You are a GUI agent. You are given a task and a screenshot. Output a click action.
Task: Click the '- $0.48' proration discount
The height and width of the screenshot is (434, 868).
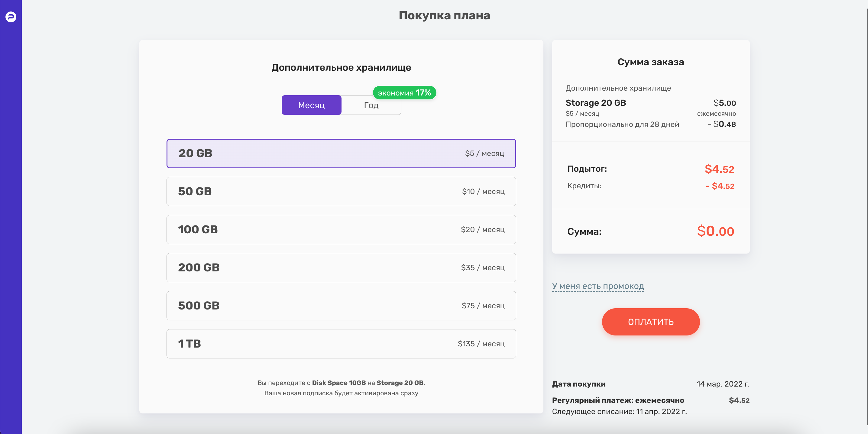722,124
